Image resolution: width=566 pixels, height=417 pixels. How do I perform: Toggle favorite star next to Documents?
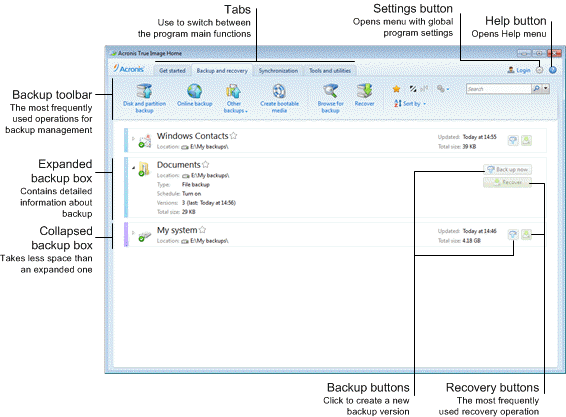tap(205, 164)
